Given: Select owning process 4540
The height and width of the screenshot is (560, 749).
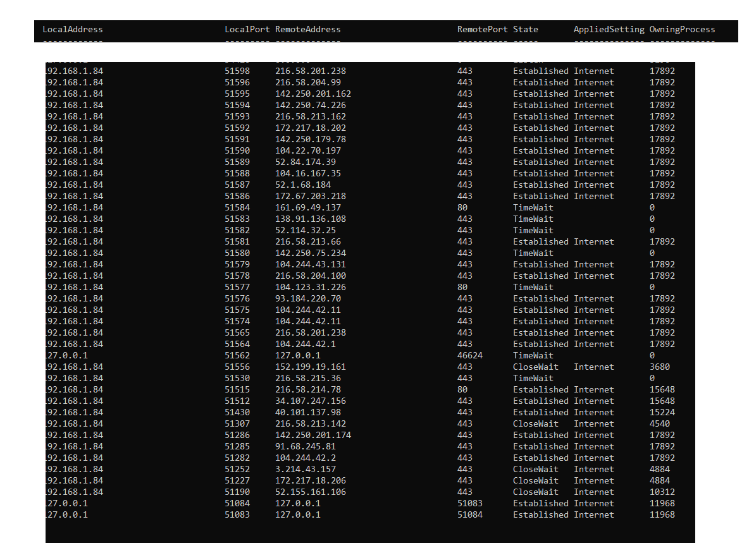Looking at the screenshot, I should (x=659, y=424).
